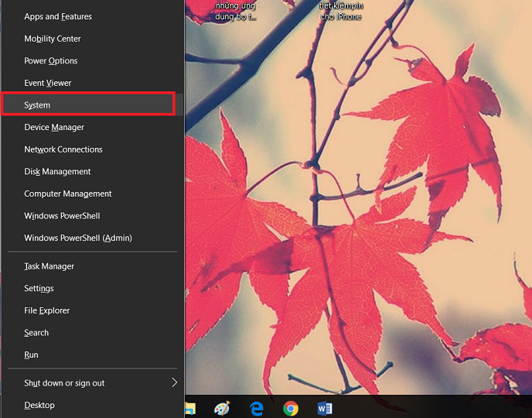
Task: Click the Settings menu entry
Action: (39, 289)
